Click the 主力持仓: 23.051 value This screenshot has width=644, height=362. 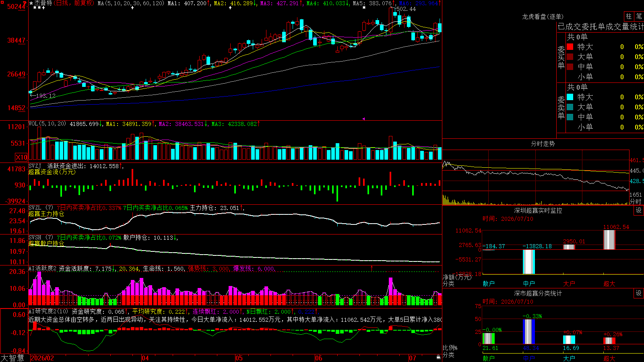(217, 208)
